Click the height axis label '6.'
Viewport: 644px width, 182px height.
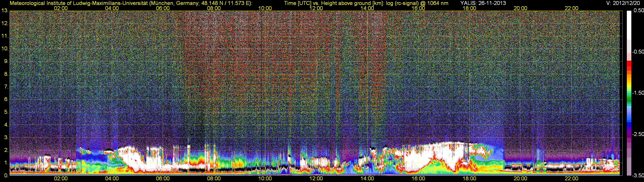pos(6,99)
